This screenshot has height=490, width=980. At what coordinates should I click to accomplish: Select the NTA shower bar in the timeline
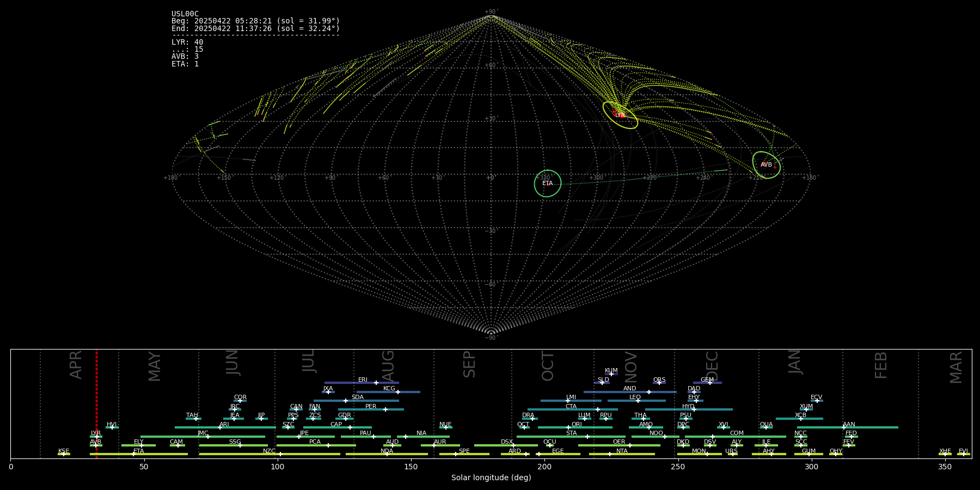(622, 454)
